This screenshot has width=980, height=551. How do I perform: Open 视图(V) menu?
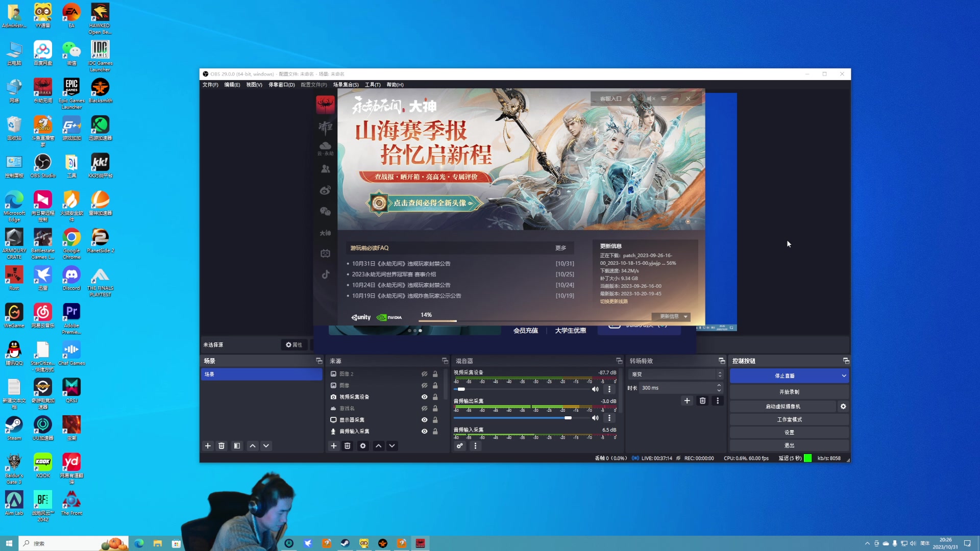(x=254, y=85)
